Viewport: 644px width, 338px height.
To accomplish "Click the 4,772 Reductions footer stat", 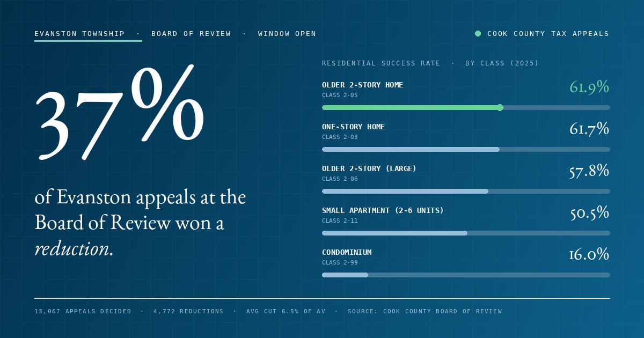I will click(188, 311).
